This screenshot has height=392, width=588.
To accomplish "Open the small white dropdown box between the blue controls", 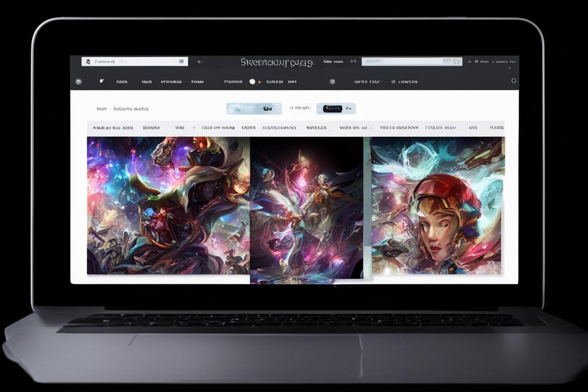I will [x=300, y=108].
